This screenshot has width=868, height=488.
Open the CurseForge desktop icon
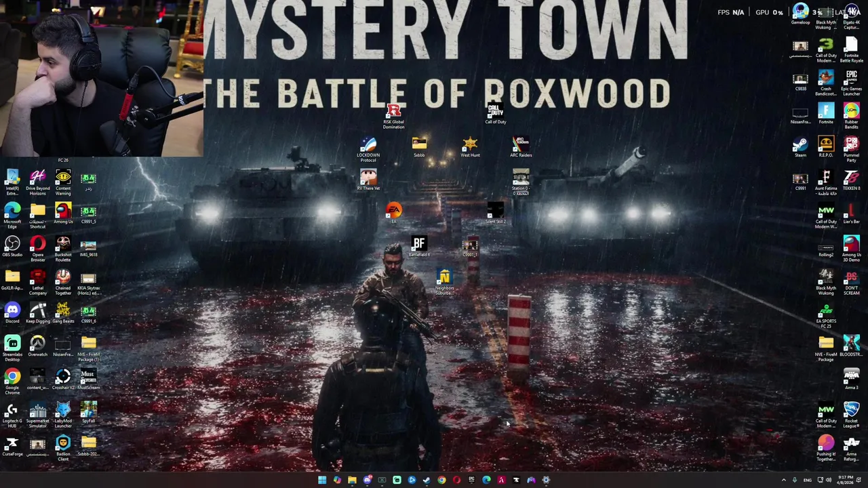12,446
